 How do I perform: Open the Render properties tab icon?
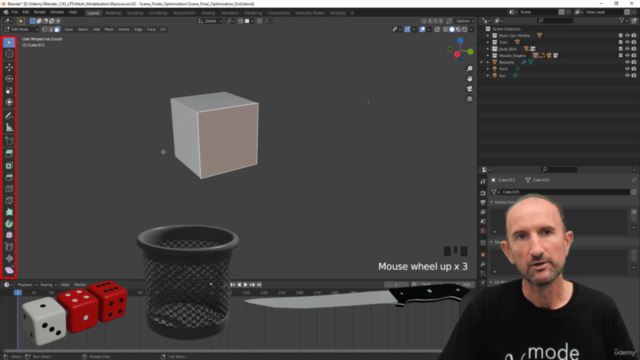(x=483, y=193)
